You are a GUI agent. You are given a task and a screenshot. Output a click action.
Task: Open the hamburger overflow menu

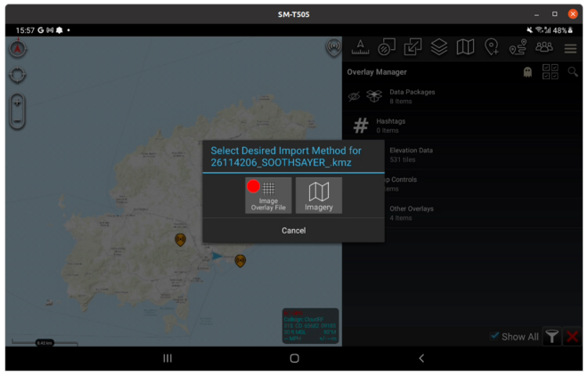point(570,48)
